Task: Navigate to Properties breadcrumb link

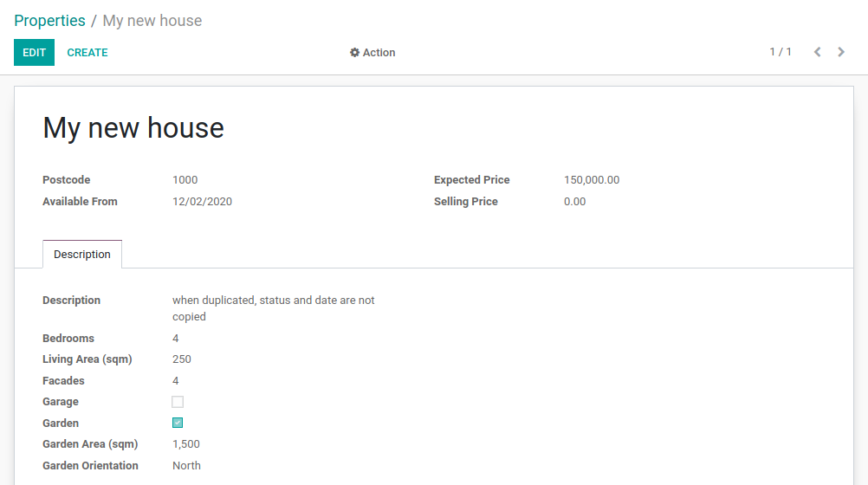Action: (49, 21)
